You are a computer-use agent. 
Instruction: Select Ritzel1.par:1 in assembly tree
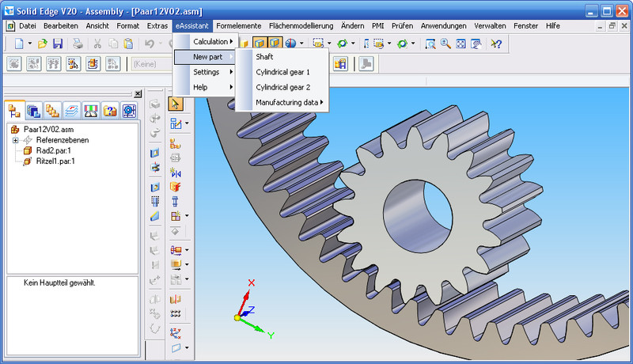coord(55,161)
